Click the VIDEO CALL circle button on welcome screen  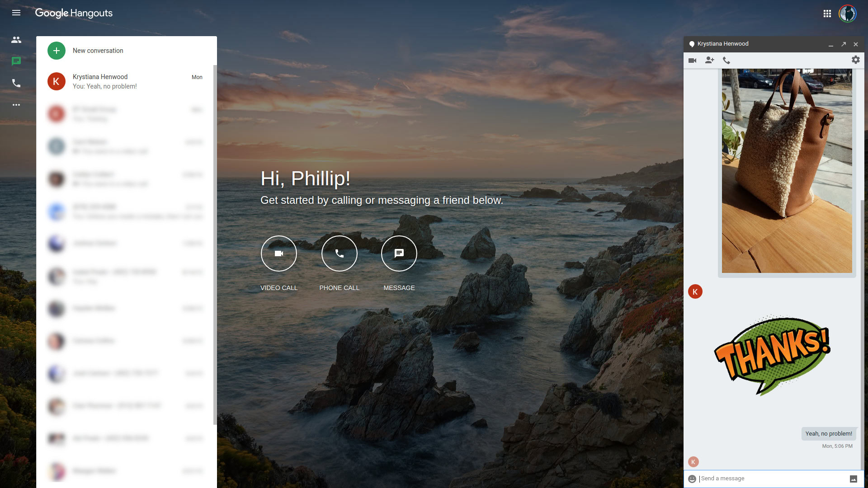278,253
